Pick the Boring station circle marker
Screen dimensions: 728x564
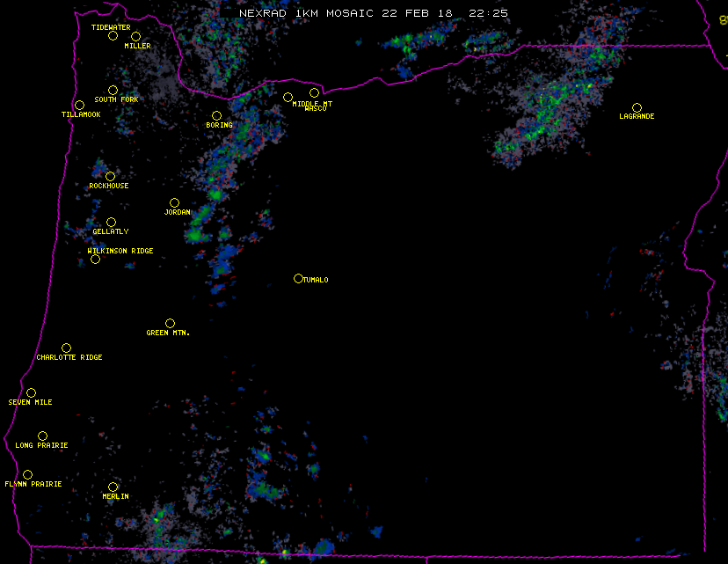click(216, 115)
